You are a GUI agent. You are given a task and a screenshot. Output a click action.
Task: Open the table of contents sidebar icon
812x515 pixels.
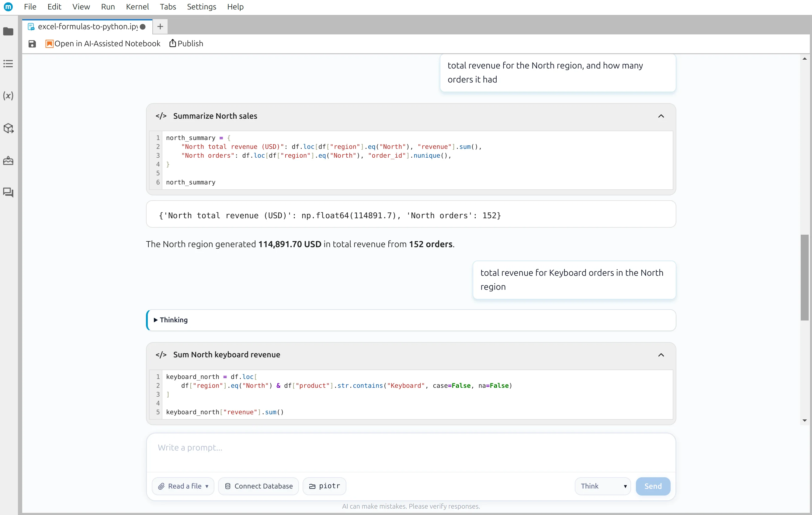(9, 64)
